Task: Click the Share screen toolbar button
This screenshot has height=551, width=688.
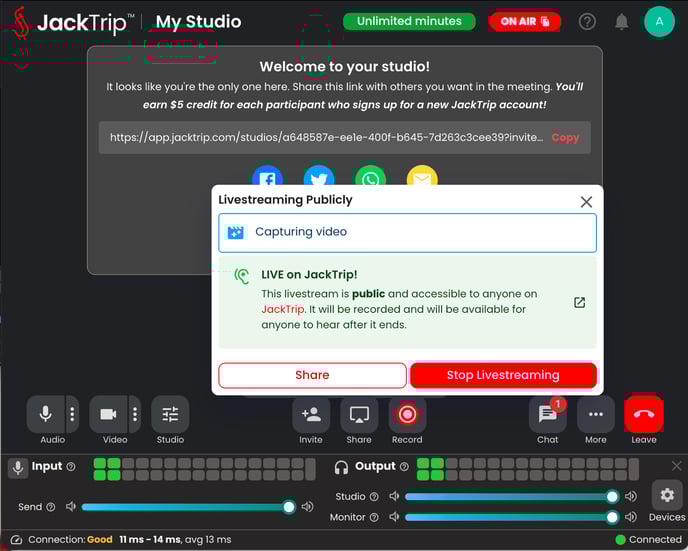Action: tap(359, 414)
